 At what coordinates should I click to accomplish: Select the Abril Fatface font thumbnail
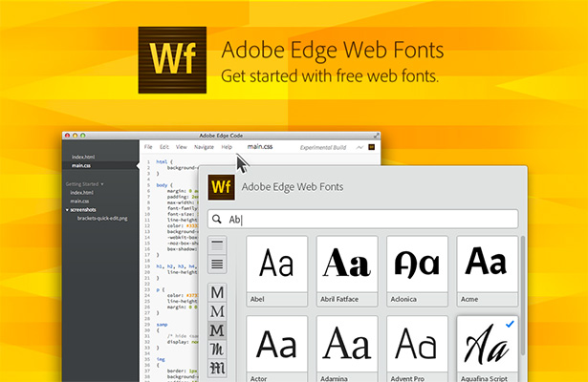pyautogui.click(x=347, y=271)
